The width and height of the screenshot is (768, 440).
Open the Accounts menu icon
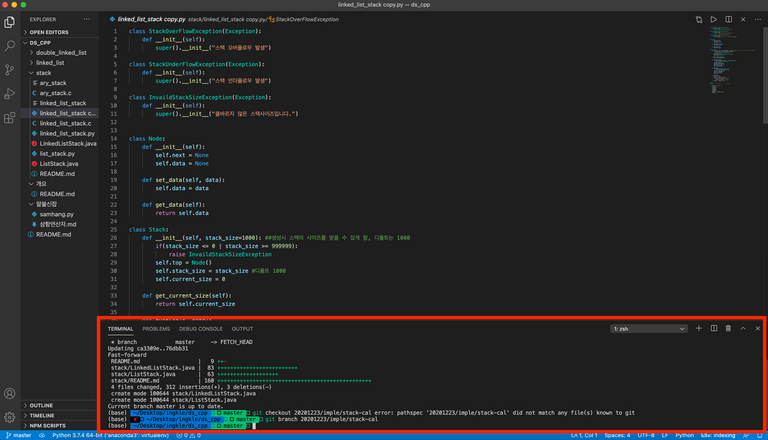click(9, 393)
